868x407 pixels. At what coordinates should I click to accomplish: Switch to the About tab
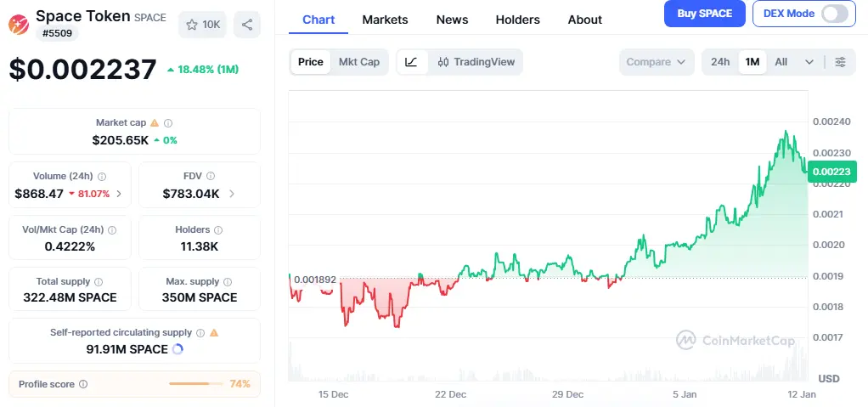(x=585, y=20)
